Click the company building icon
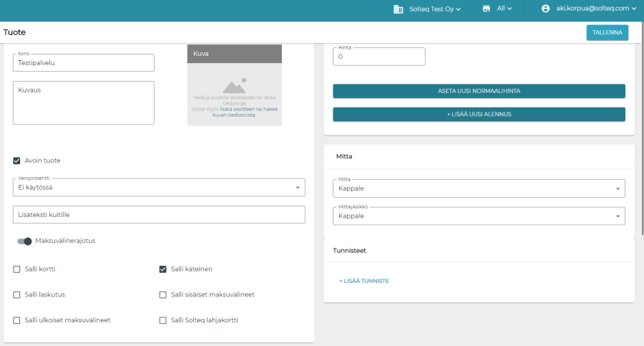Image resolution: width=644 pixels, height=346 pixels. [x=399, y=9]
